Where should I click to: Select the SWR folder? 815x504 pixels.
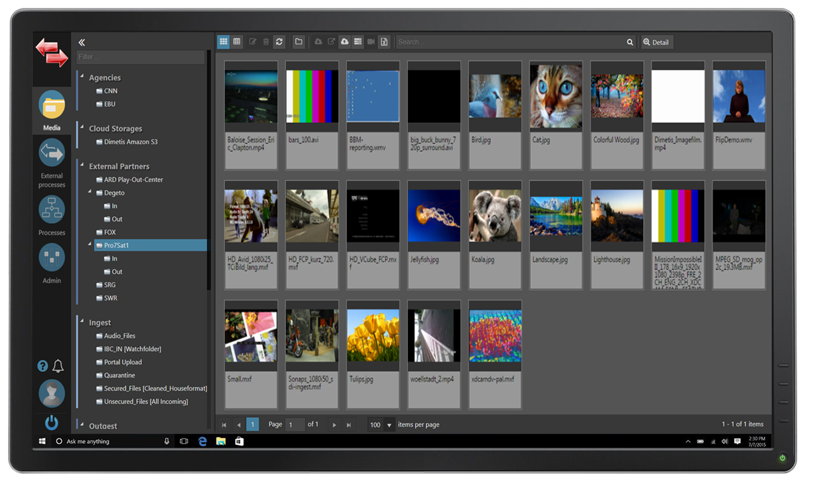point(107,298)
